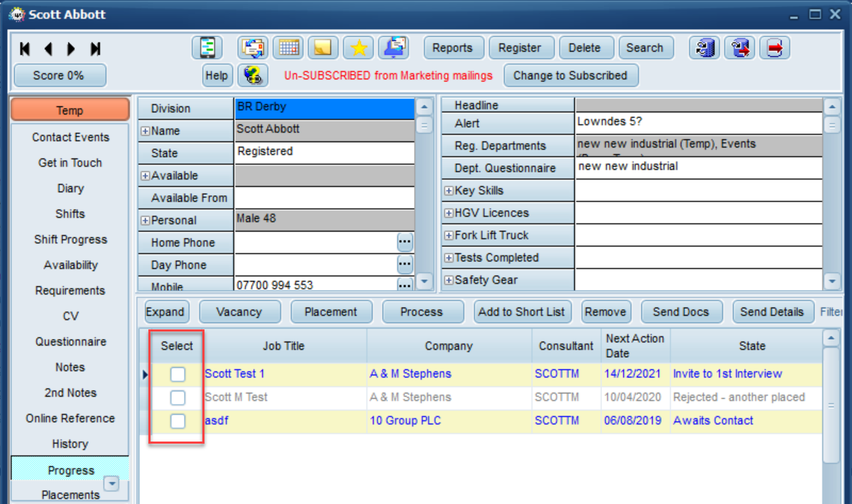Click the Change to Subscribed button
This screenshot has height=504, width=852.
[571, 75]
